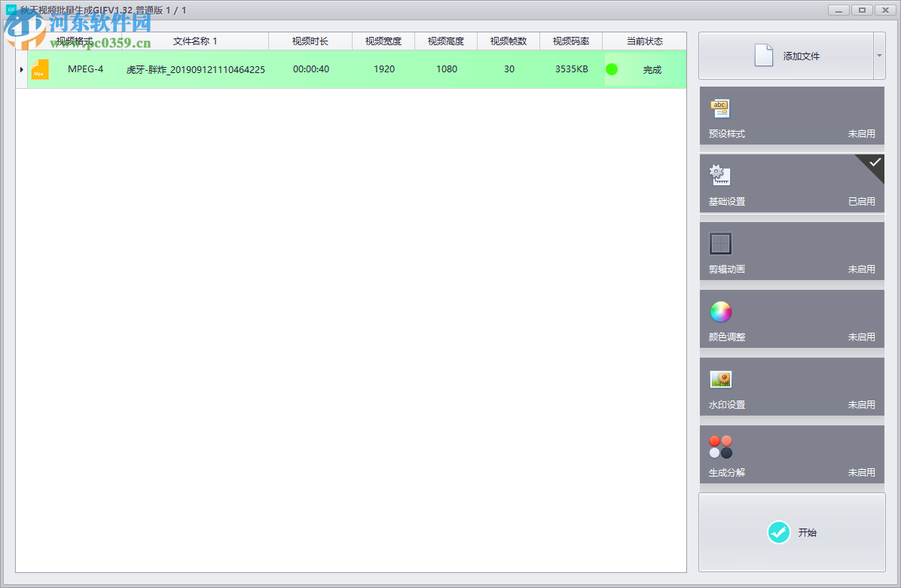
Task: Toggle 生成分解 status 未启用
Action: pos(861,473)
